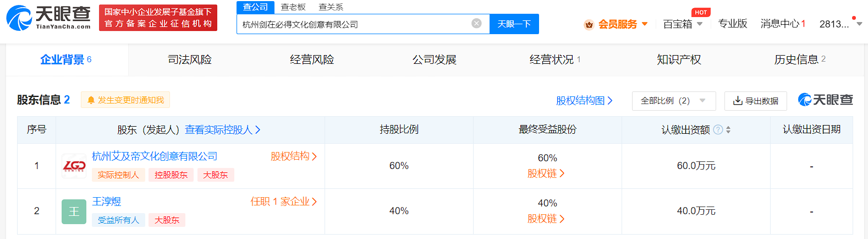Open the 全部比例 (2) filter dropdown

[674, 101]
